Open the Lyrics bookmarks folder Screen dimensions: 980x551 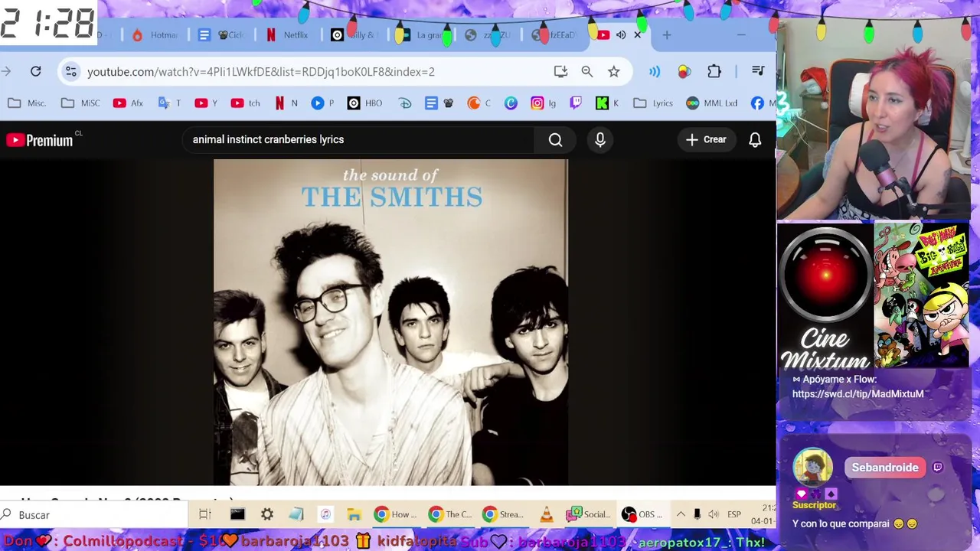653,103
